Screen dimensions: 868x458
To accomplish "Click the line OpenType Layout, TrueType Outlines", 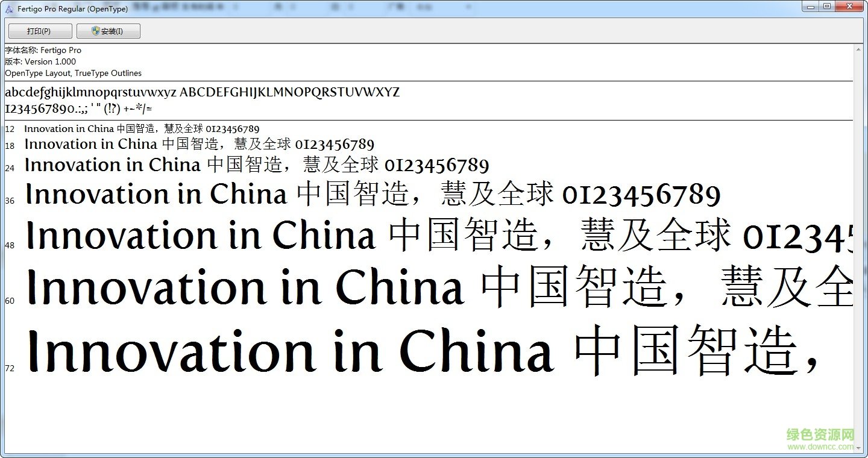I will tap(73, 73).
